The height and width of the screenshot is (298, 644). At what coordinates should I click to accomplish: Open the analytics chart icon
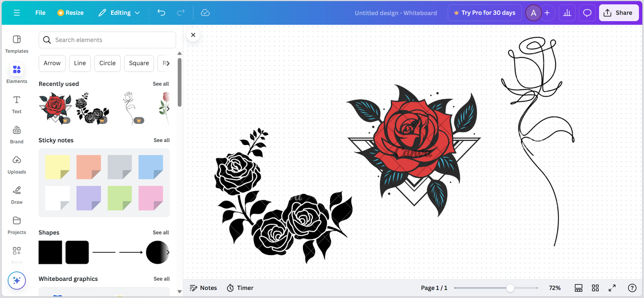[x=567, y=13]
